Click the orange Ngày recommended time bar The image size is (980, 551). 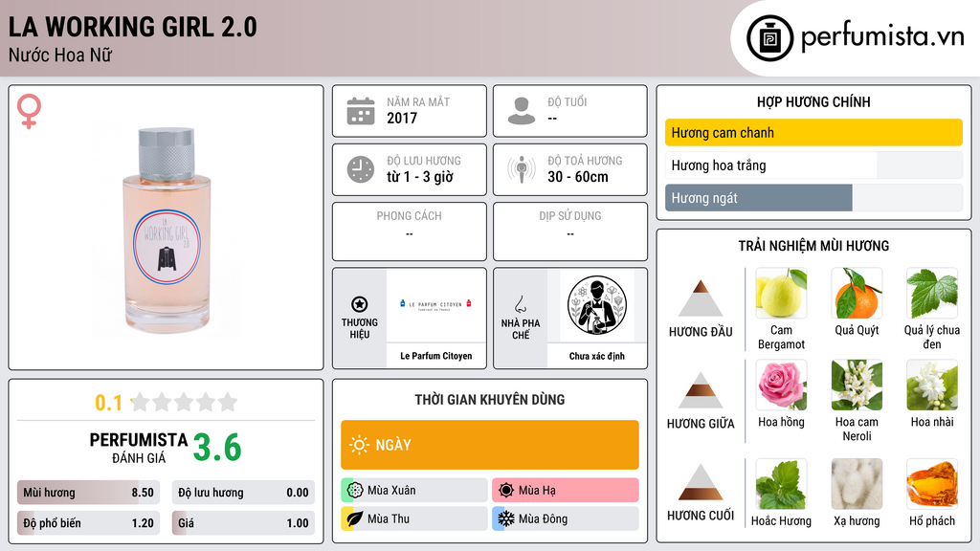tap(490, 445)
